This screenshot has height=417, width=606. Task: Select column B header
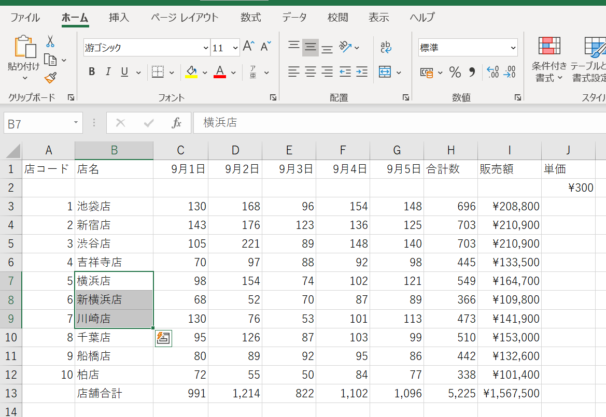[114, 150]
